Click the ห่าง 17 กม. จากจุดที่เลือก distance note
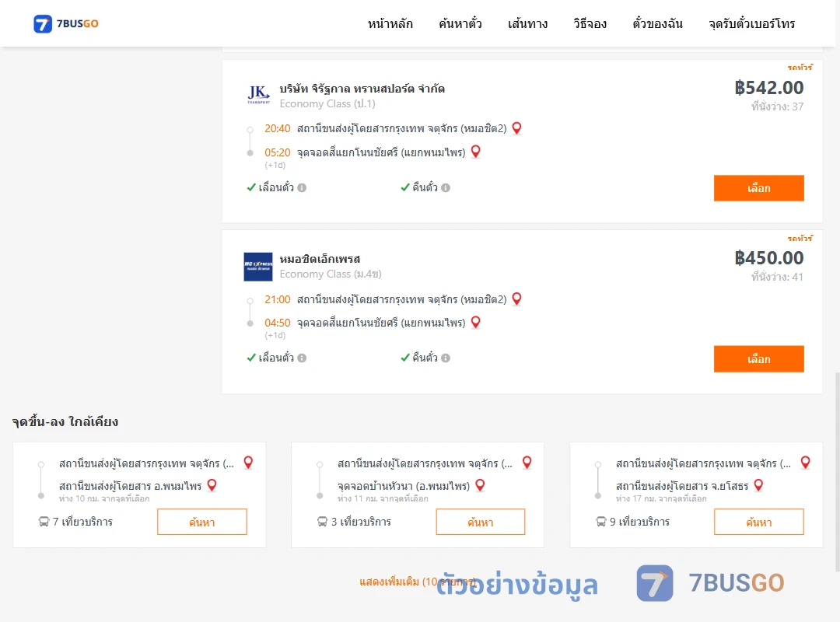This screenshot has width=840, height=622. tap(661, 499)
